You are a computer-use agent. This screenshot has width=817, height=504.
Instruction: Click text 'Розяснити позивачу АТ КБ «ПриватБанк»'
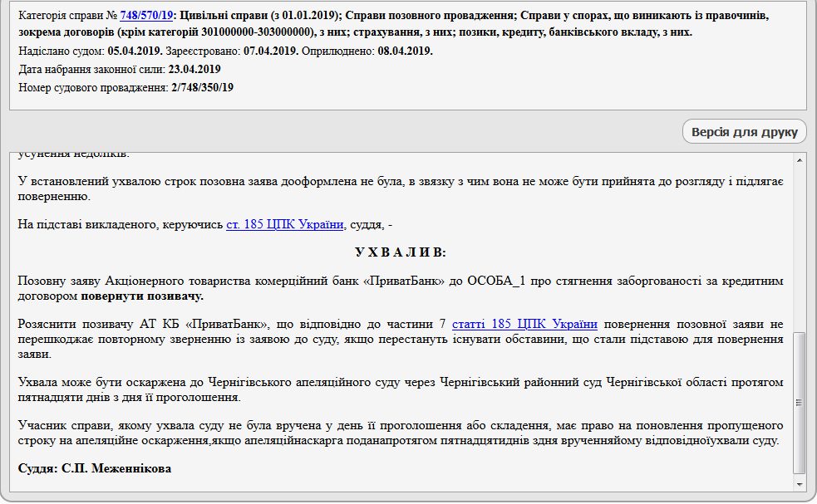pos(143,324)
